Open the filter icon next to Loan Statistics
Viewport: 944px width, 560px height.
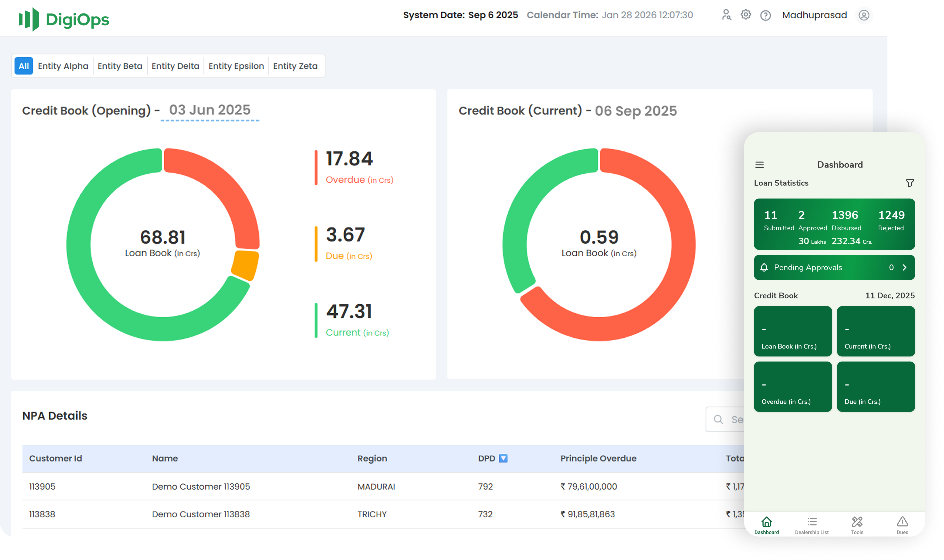[x=910, y=183]
